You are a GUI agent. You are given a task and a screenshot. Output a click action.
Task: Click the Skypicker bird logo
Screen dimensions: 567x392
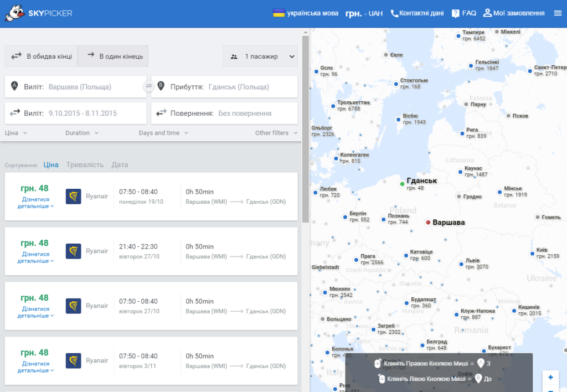click(x=15, y=13)
